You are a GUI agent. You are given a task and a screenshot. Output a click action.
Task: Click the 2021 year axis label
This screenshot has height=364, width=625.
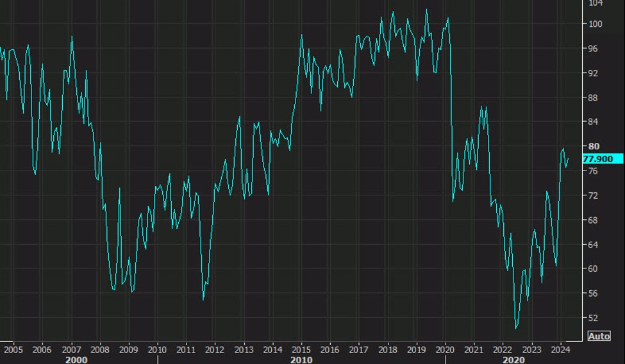coord(474,350)
